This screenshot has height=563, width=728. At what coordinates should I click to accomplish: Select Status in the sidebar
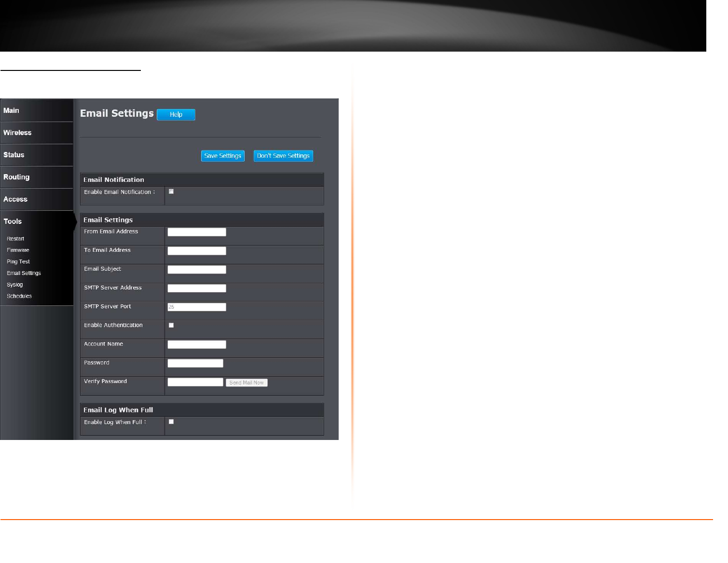tap(37, 155)
